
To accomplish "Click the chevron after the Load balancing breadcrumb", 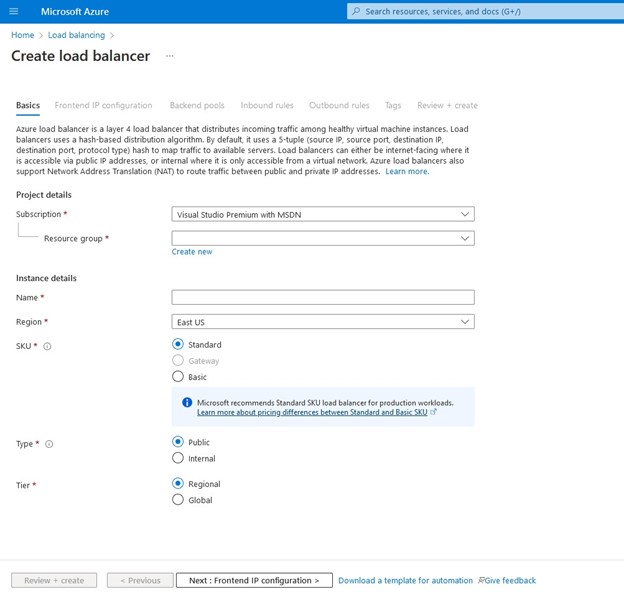I will tap(112, 35).
